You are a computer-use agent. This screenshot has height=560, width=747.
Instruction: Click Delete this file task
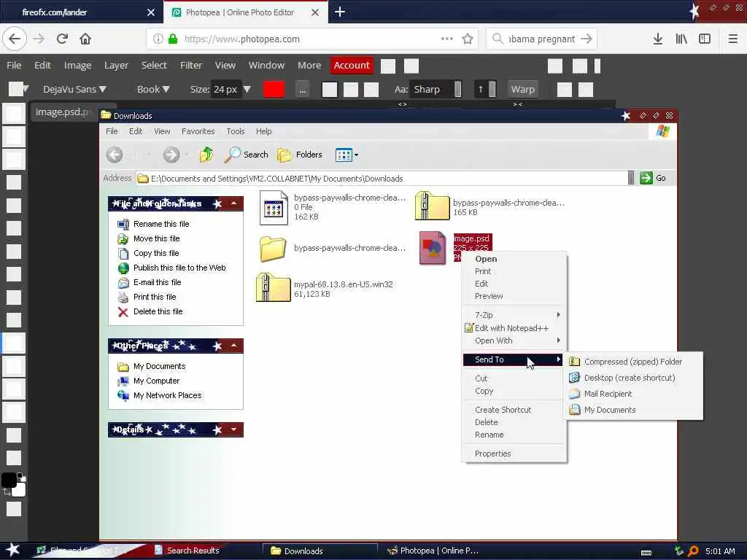[x=158, y=311]
